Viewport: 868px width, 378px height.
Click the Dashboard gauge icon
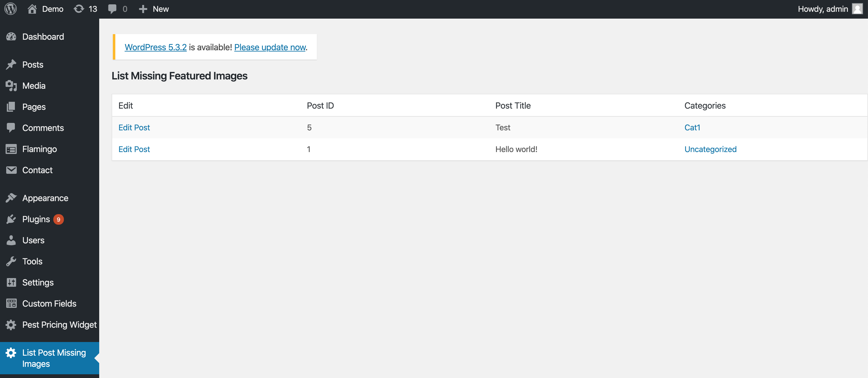point(11,37)
